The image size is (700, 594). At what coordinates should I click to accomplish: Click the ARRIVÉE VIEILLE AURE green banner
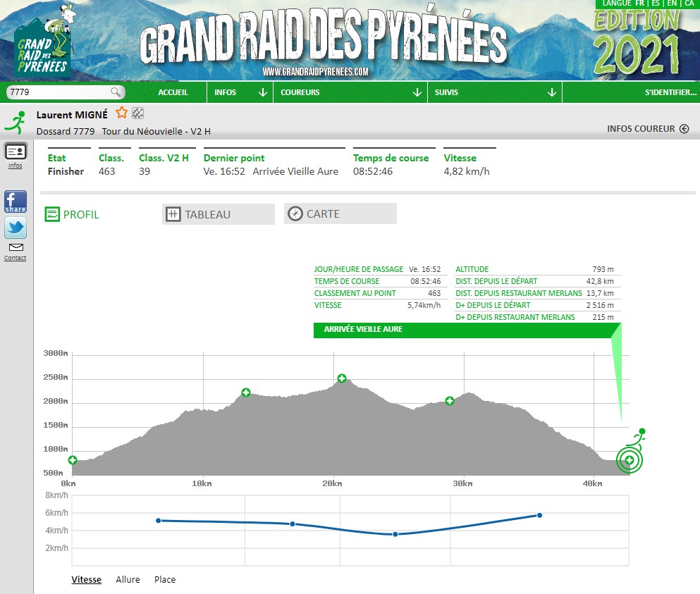[x=462, y=330]
